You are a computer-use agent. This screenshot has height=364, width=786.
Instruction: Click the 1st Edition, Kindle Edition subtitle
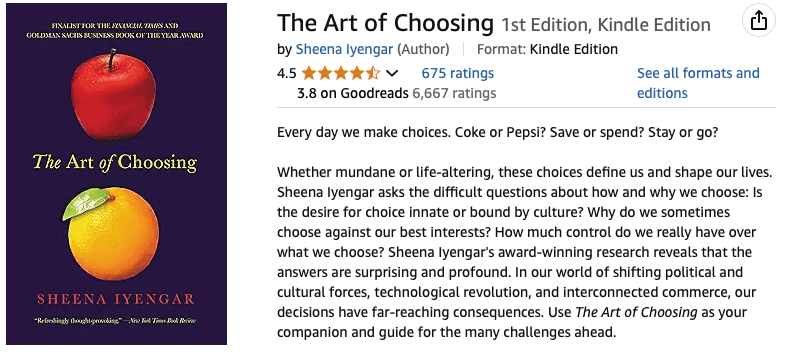click(606, 25)
